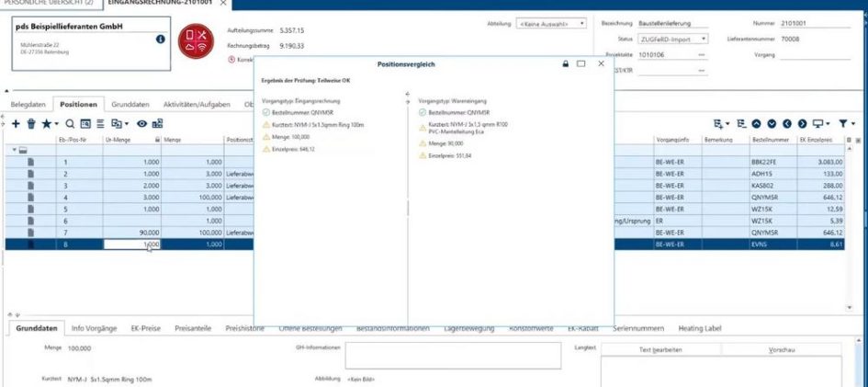The image size is (868, 387).
Task: Click the lock icon in Ur-Menge column header
Action: click(x=157, y=140)
